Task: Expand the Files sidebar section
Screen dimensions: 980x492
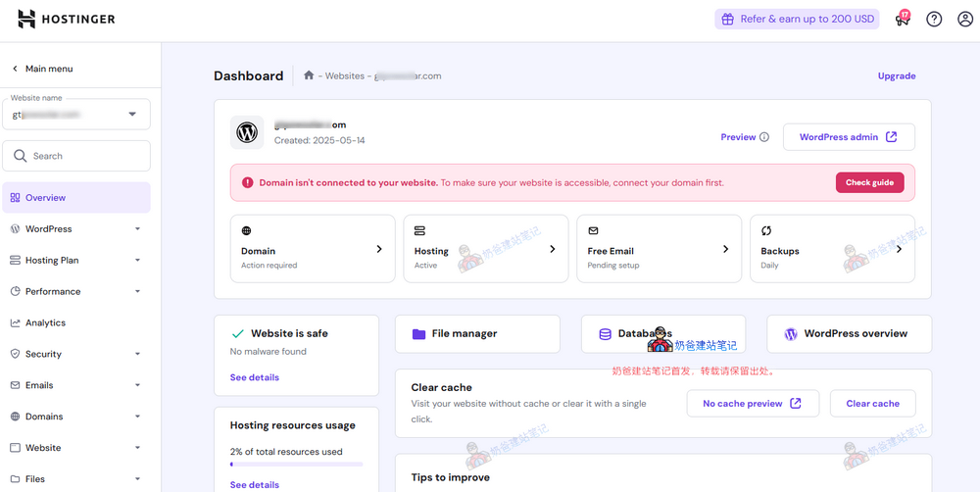Action: click(137, 479)
